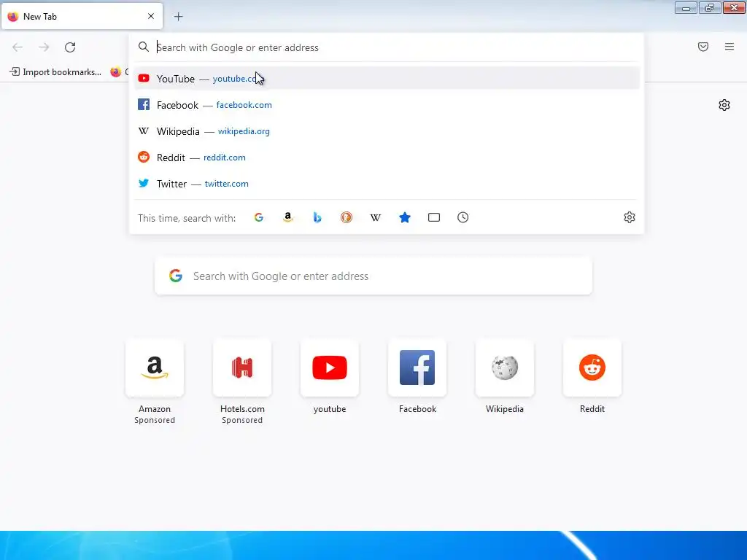Click the magnifier icon in address bar
This screenshot has width=747, height=560.
(144, 47)
